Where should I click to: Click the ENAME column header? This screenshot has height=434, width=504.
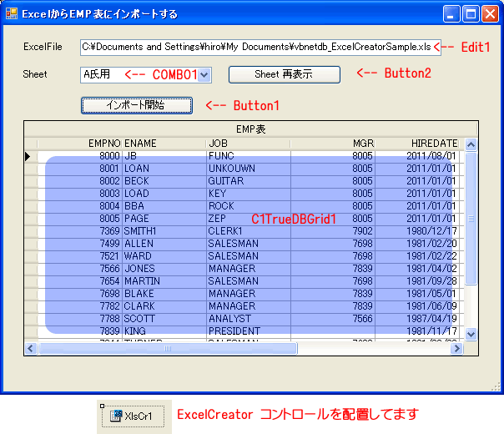click(164, 144)
